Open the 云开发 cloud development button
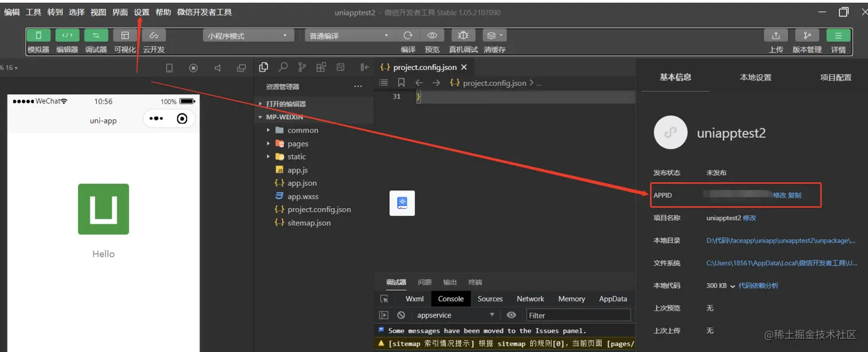 tap(154, 36)
